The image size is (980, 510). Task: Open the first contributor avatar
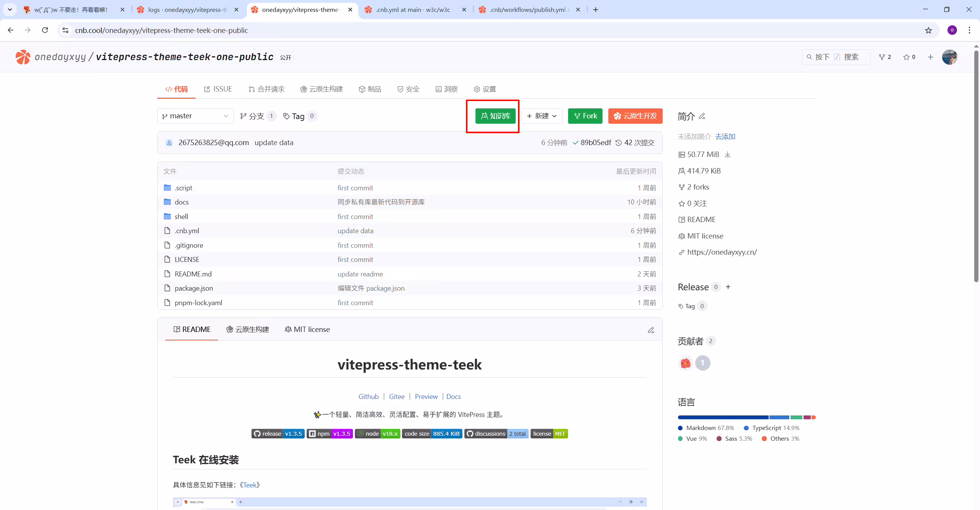[685, 363]
